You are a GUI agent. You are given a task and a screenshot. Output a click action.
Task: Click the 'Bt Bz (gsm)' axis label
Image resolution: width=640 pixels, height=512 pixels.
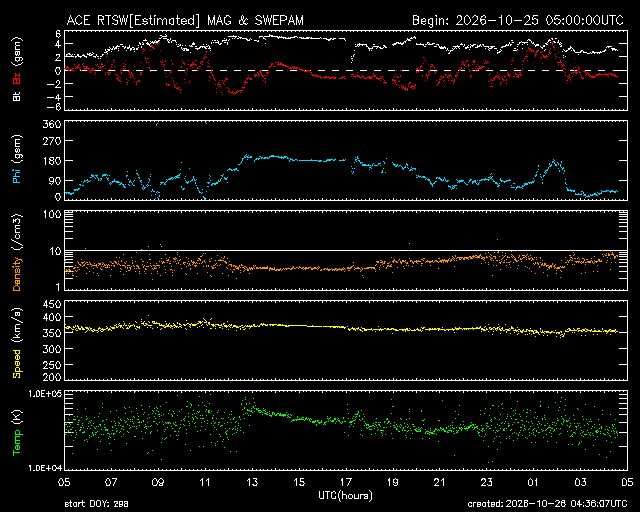17,69
